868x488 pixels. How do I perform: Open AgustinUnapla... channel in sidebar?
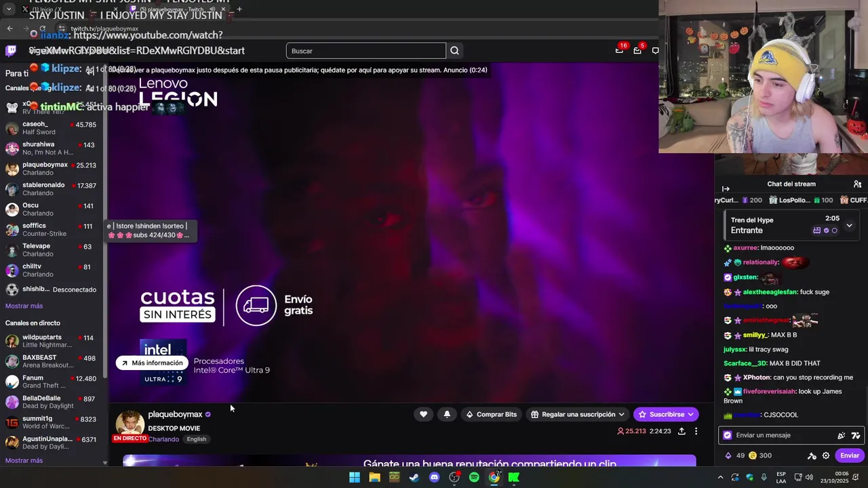click(x=52, y=443)
